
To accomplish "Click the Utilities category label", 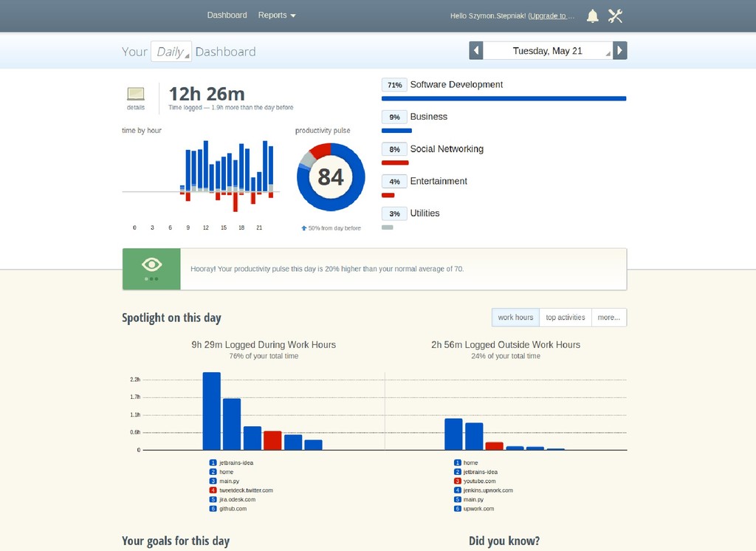I will tap(425, 213).
